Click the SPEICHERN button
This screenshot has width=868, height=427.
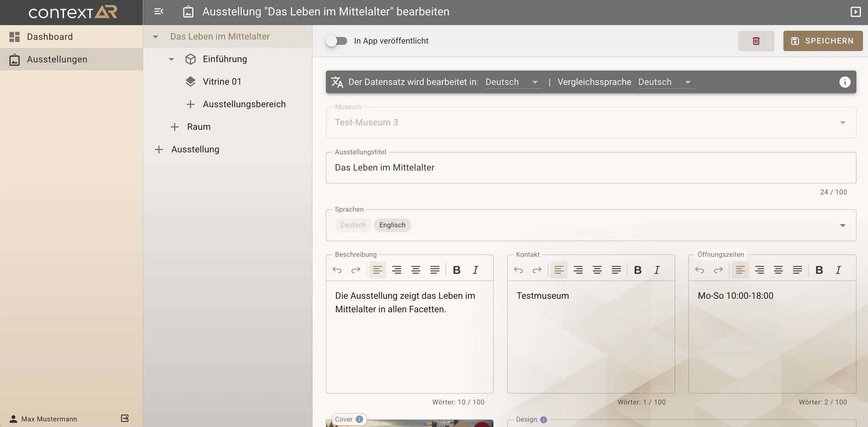coord(823,41)
